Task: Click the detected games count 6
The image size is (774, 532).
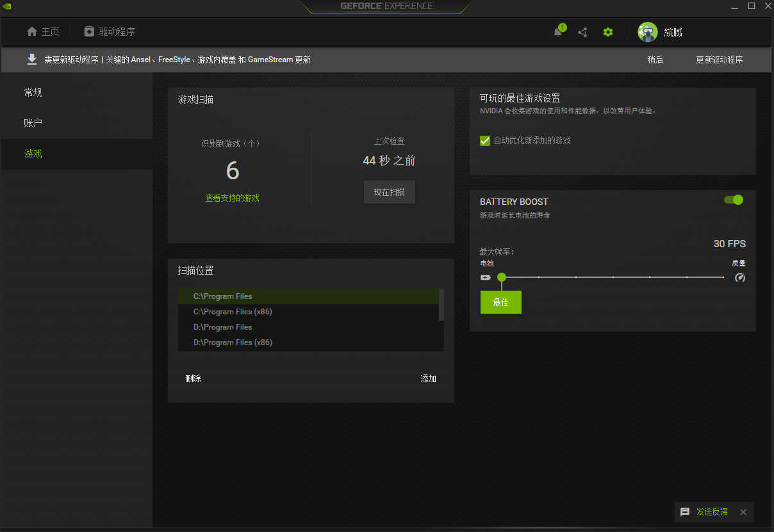Action: click(x=233, y=171)
